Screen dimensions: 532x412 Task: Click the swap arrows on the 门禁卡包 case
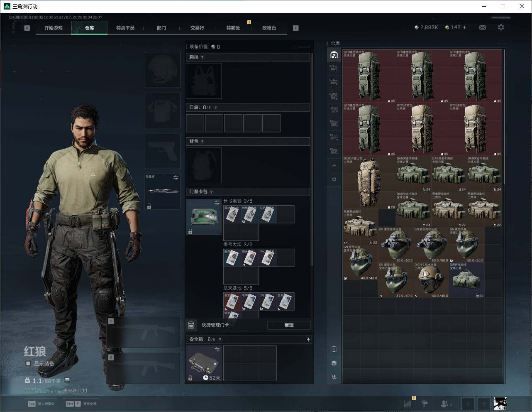217,203
